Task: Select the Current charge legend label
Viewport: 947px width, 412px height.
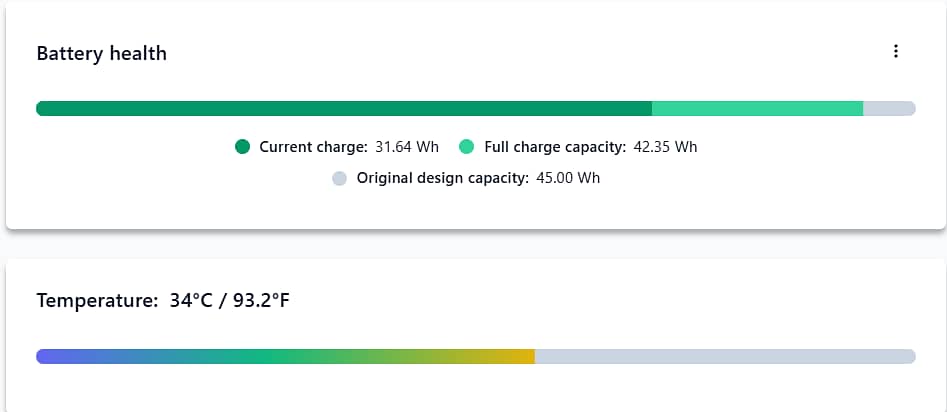Action: click(313, 147)
